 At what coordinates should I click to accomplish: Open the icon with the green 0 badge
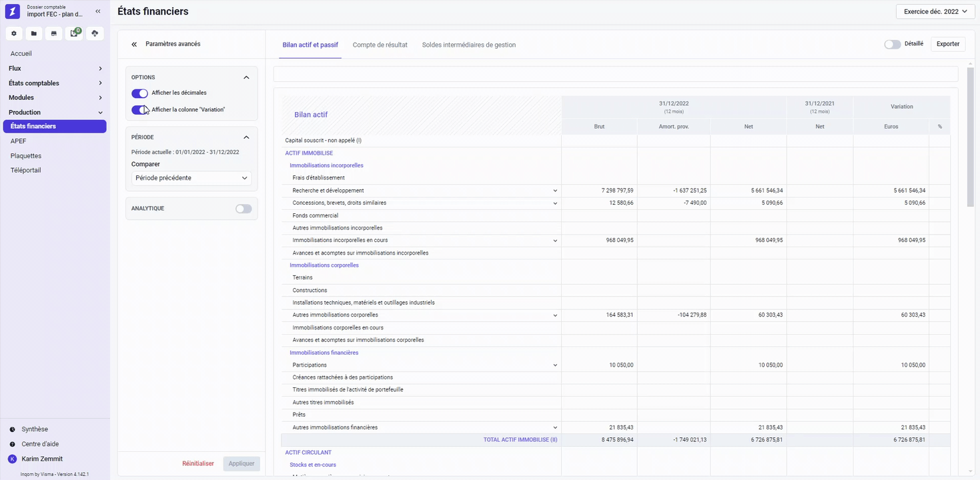(x=75, y=33)
